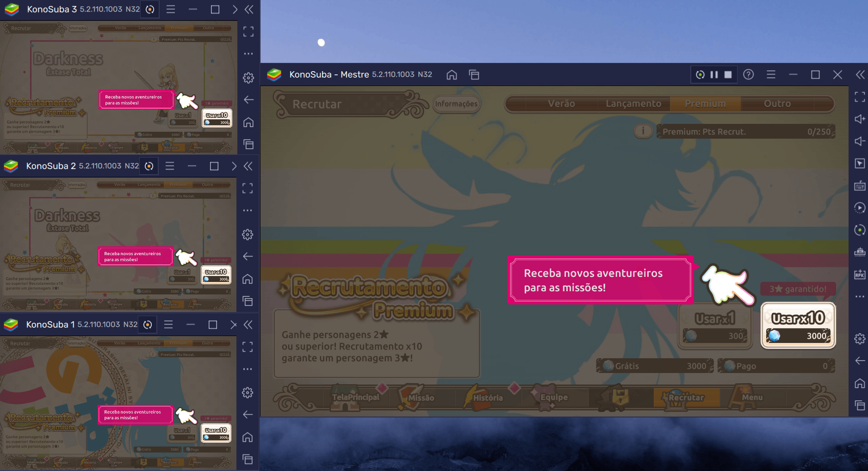Image resolution: width=868 pixels, height=471 pixels.
Task: Open Equipe in the Mestre bottom navigation
Action: pos(554,397)
